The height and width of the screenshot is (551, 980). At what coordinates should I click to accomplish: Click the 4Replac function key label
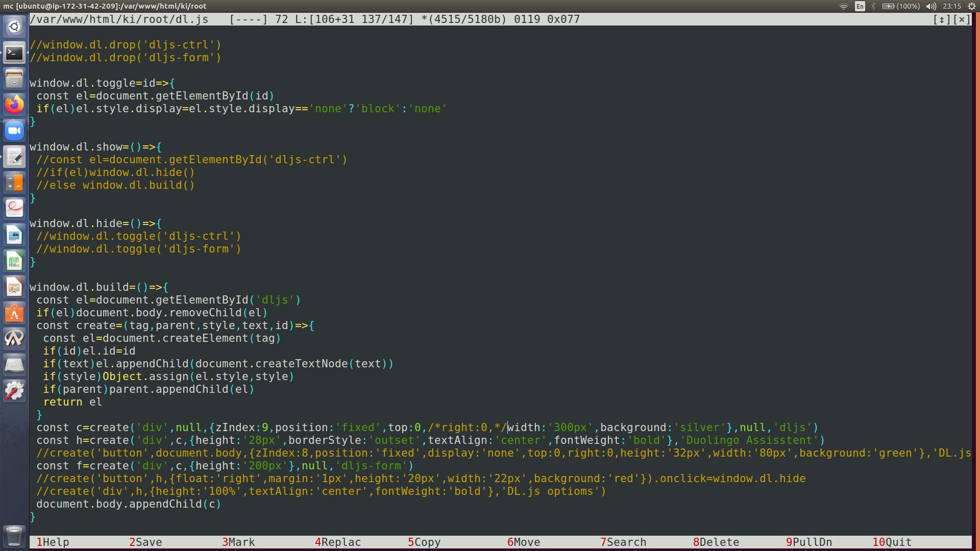click(337, 542)
